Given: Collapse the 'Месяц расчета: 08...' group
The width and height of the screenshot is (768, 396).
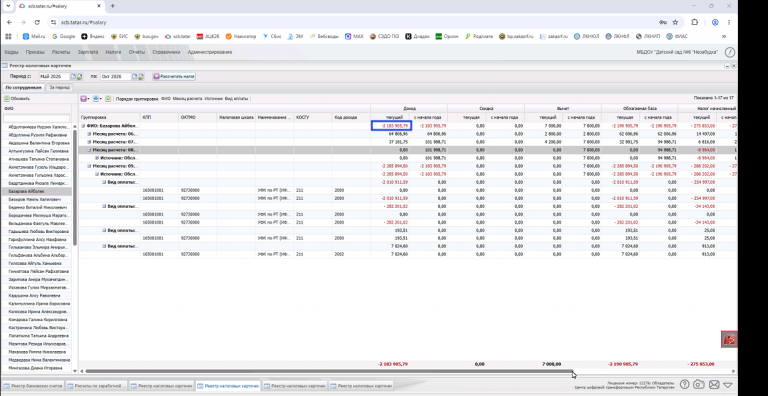Looking at the screenshot, I should pos(90,150).
